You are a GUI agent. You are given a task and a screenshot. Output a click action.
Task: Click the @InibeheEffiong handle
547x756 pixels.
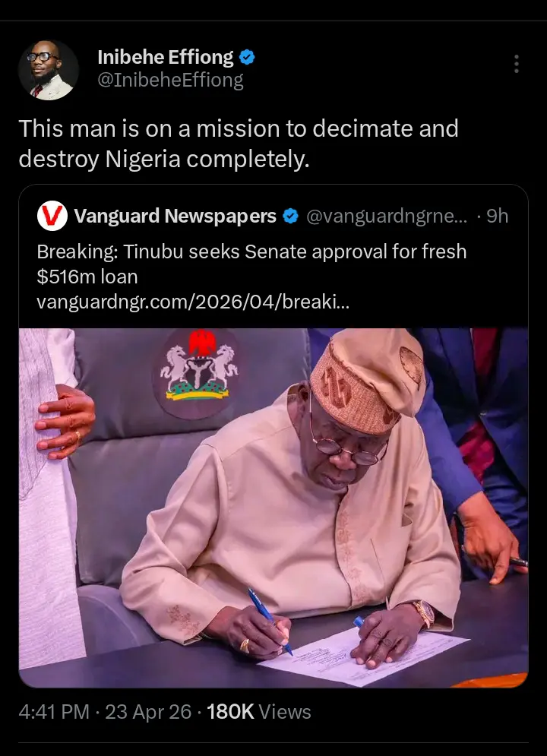171,81
